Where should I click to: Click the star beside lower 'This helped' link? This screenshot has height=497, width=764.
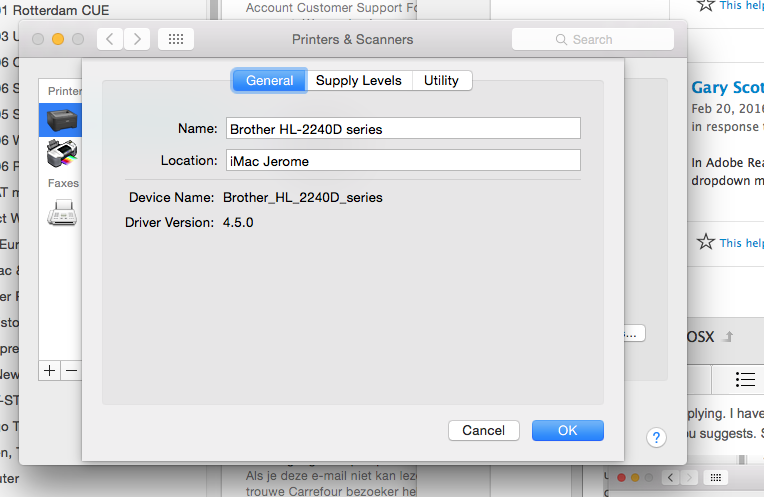point(705,242)
